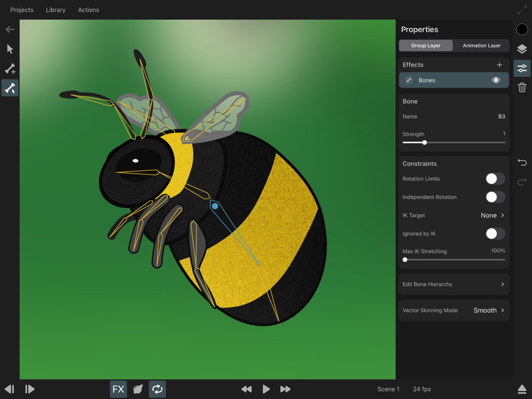Image resolution: width=532 pixels, height=399 pixels.
Task: Click the undo arrow icon
Action: pyautogui.click(x=522, y=163)
